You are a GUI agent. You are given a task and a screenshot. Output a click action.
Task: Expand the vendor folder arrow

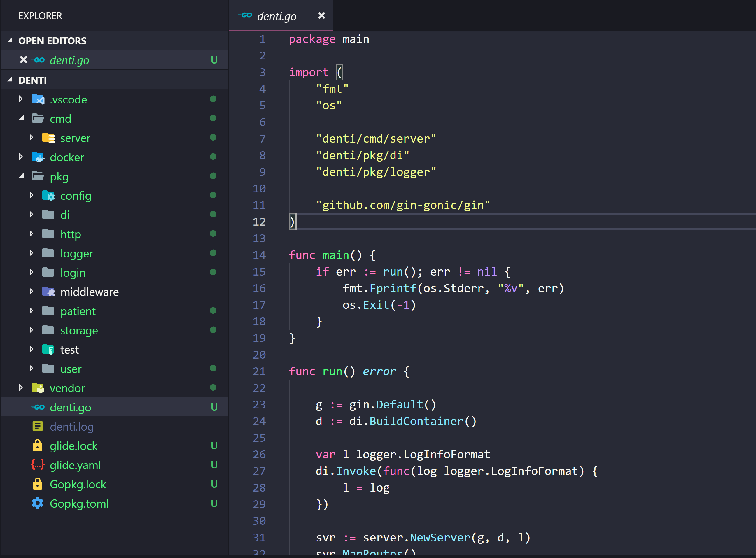tap(21, 388)
